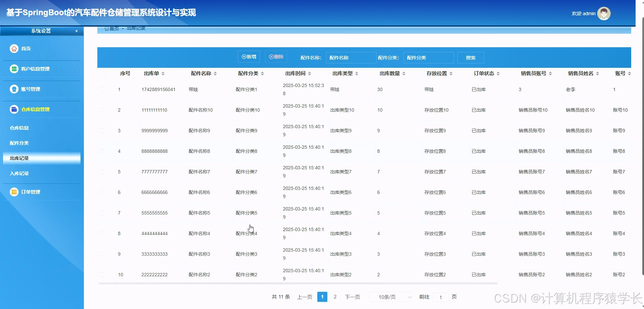
Task: Select the 首页 home icon in the sidebar
Action: [14, 48]
